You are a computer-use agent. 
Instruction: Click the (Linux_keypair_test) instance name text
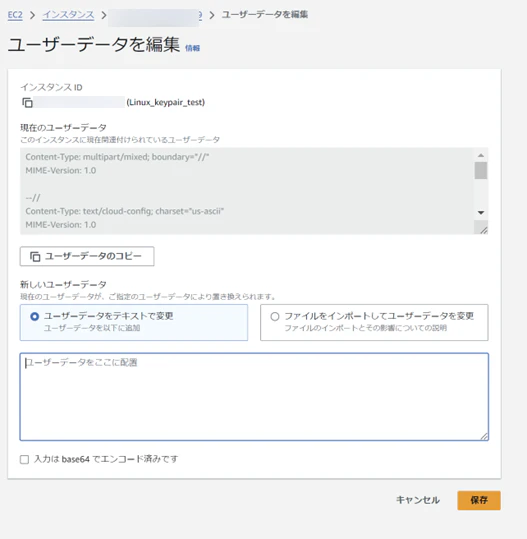point(166,102)
